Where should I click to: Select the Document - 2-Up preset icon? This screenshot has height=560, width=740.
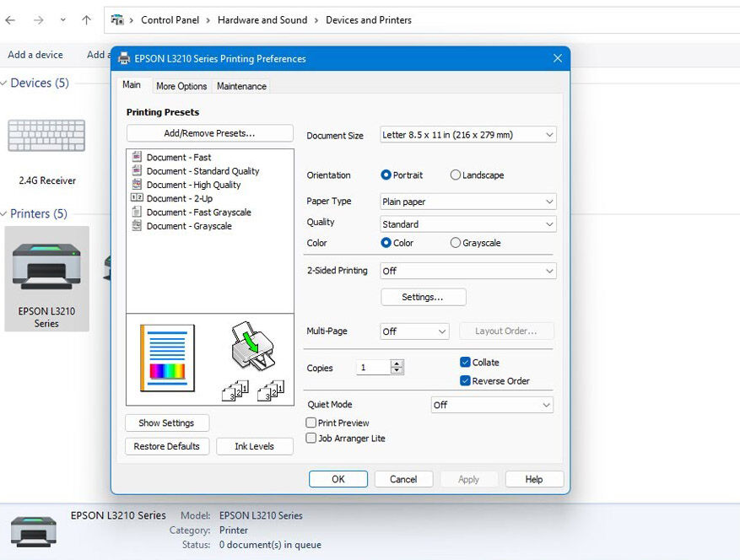click(x=137, y=197)
